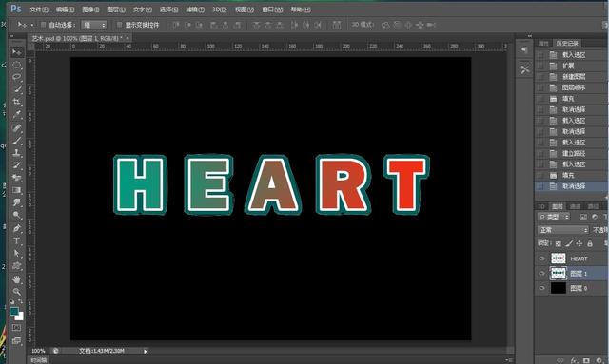This screenshot has width=609, height=364.
Task: Select the Gradient tool
Action: [x=16, y=190]
